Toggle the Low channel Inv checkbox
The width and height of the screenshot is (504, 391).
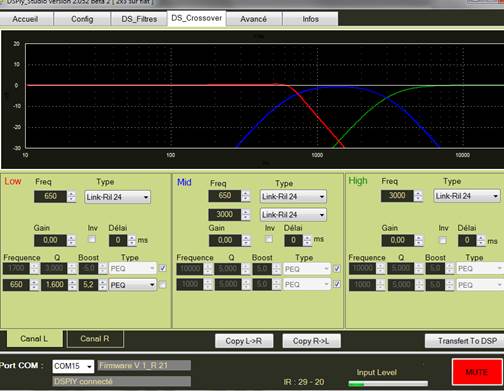click(x=92, y=239)
